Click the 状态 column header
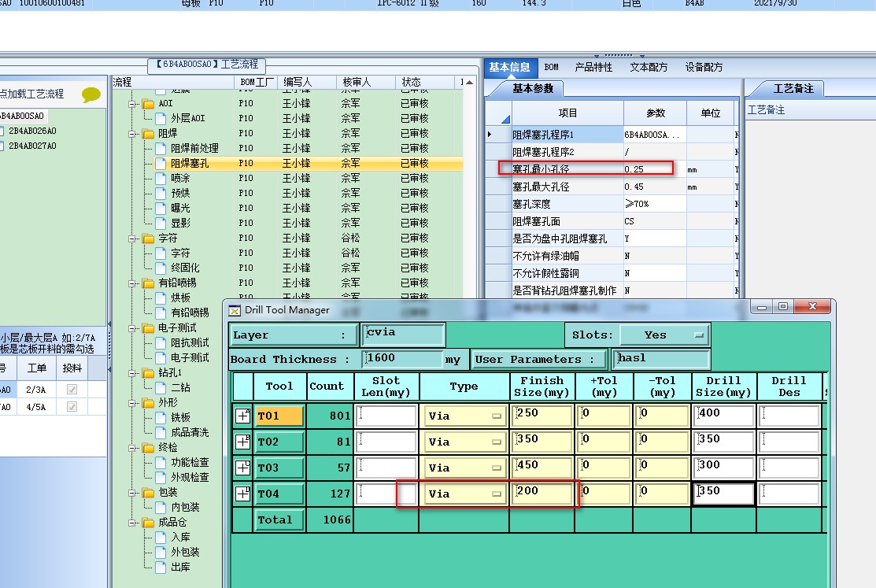Viewport: 876px width, 588px height. [x=424, y=82]
